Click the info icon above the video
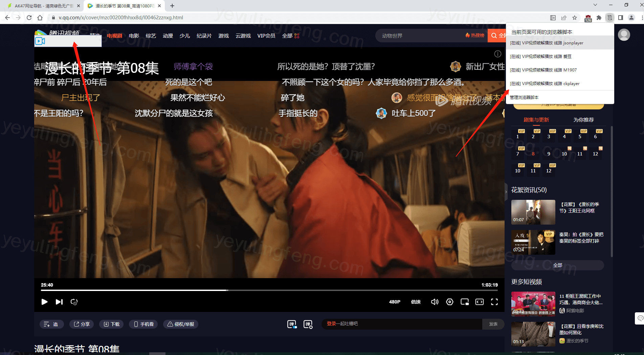 497,54
